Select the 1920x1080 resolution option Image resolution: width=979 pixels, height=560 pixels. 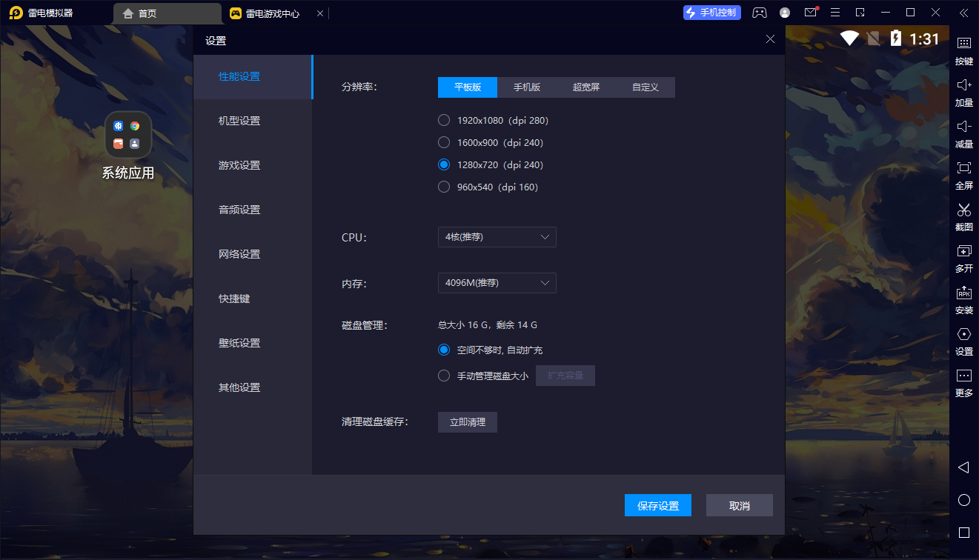[444, 120]
